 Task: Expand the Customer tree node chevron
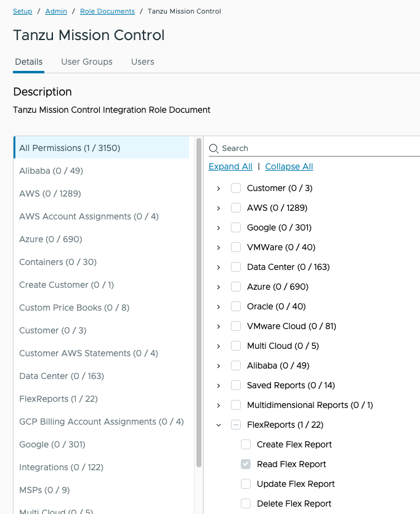219,189
